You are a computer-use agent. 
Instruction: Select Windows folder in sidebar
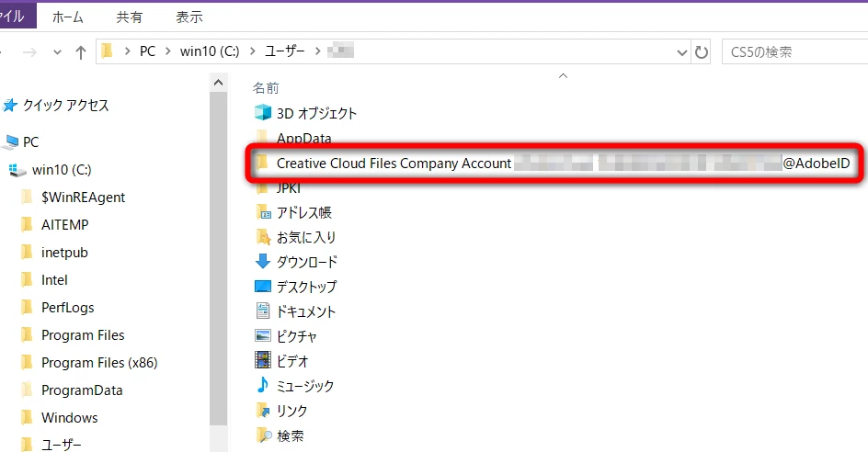[x=69, y=418]
